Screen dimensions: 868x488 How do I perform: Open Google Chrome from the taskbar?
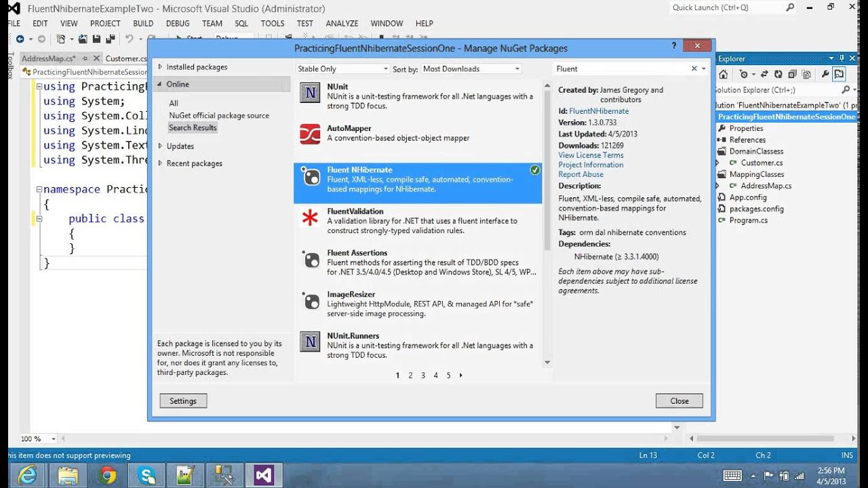[106, 475]
